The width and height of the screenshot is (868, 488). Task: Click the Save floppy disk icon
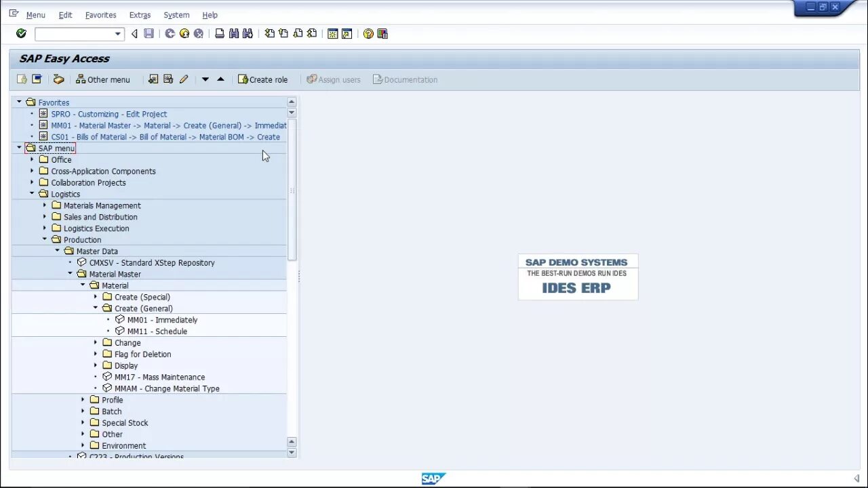coord(149,33)
